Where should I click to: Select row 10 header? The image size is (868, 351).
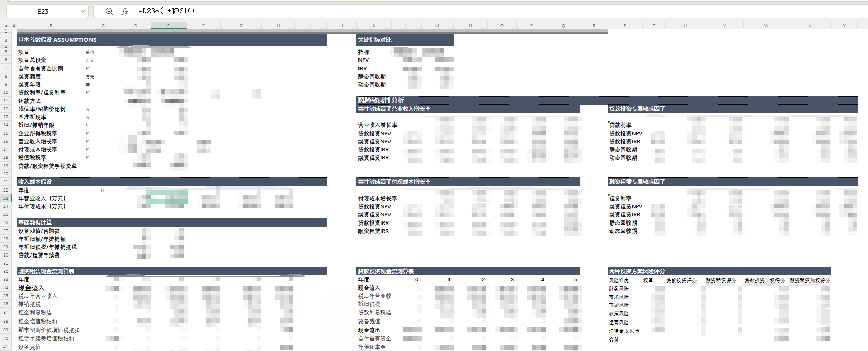pyautogui.click(x=6, y=92)
